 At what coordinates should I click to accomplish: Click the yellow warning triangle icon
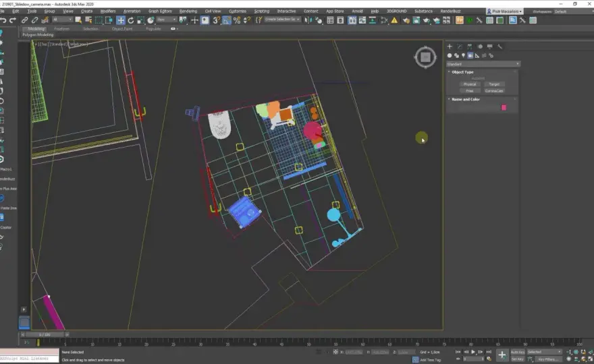pos(394,20)
